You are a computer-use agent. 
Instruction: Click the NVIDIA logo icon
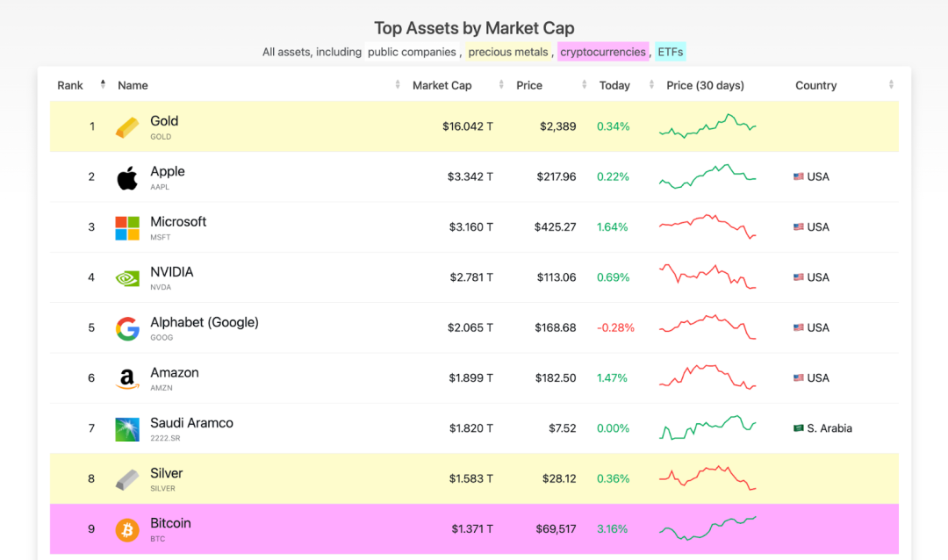click(127, 278)
